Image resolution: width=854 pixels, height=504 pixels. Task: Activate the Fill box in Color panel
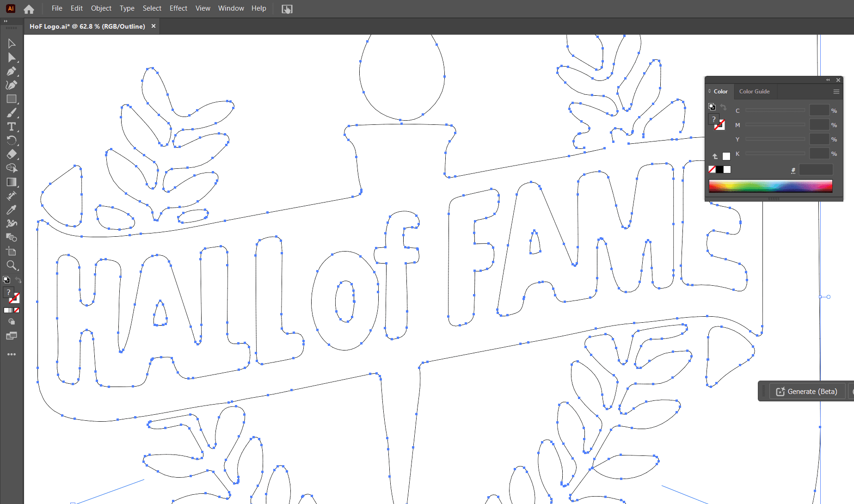pyautogui.click(x=713, y=119)
